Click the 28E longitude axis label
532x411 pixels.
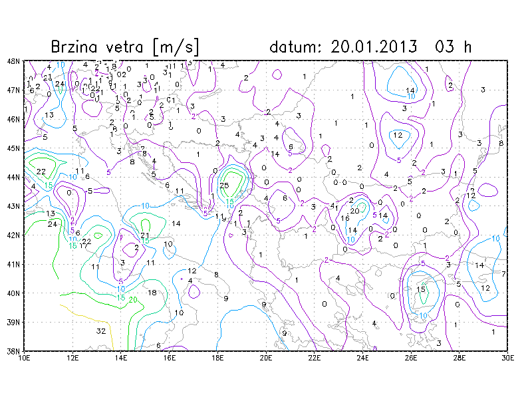(459, 358)
